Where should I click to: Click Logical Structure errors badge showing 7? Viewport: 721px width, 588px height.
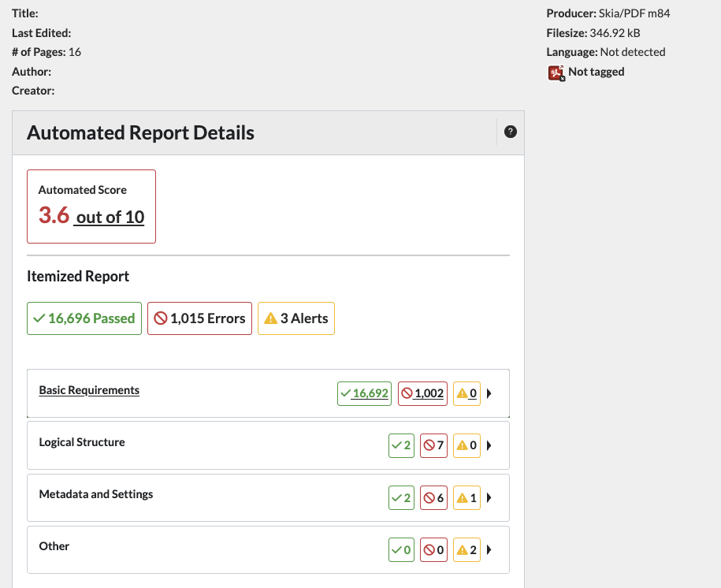tap(433, 445)
